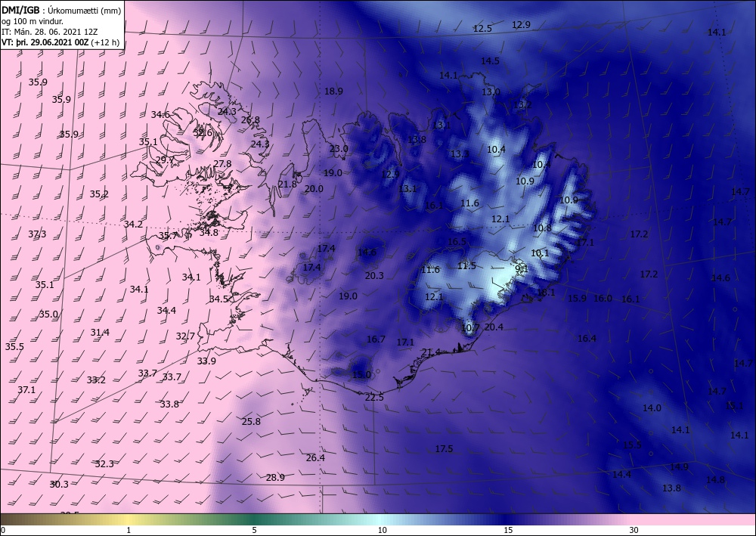Click the map value 11.5
Screen dimensions: 756x536
pos(466,265)
